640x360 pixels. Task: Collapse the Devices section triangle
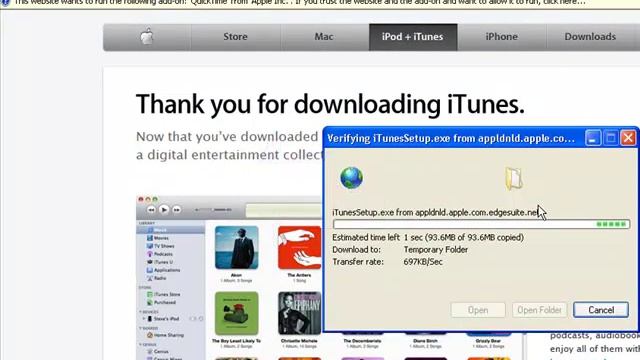[140, 312]
